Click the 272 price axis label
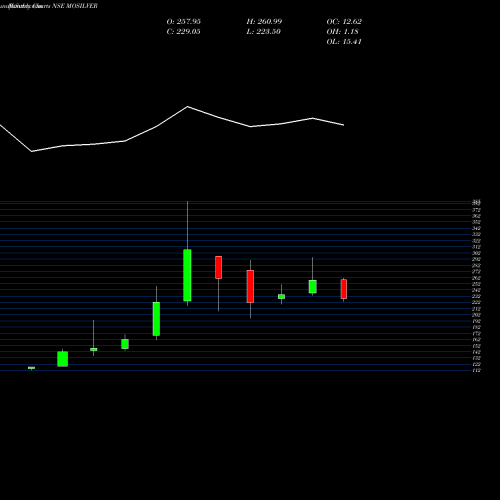This screenshot has width=500, height=500. [476, 272]
